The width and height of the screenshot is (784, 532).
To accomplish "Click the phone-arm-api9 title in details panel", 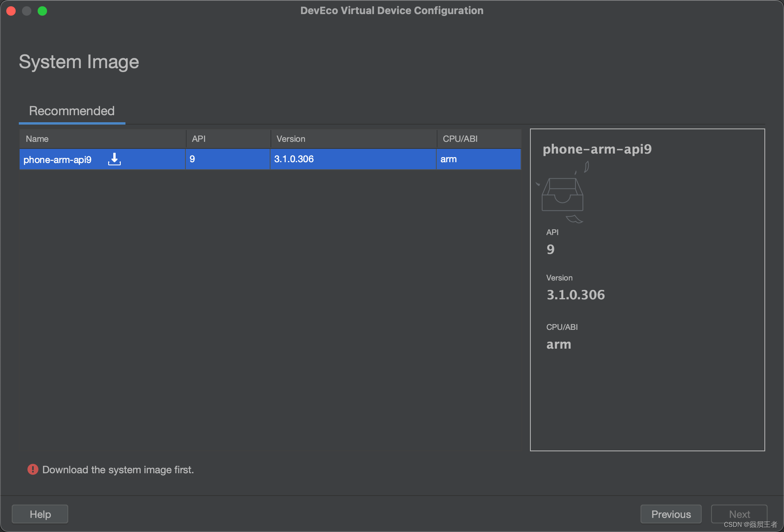I will coord(597,149).
